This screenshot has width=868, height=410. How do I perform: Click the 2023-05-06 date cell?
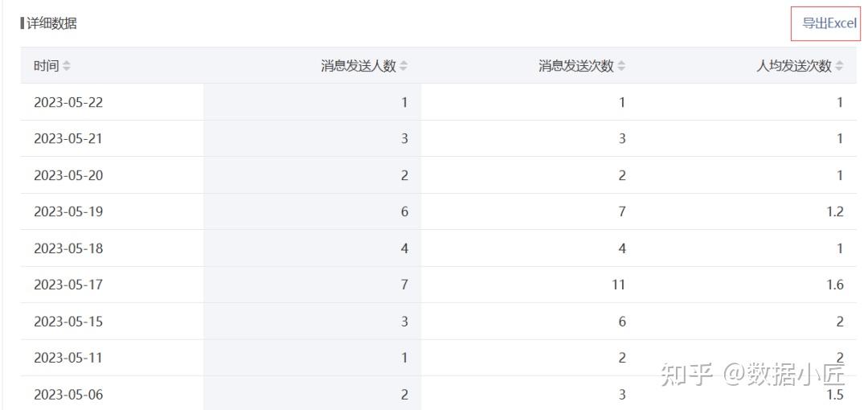[68, 394]
